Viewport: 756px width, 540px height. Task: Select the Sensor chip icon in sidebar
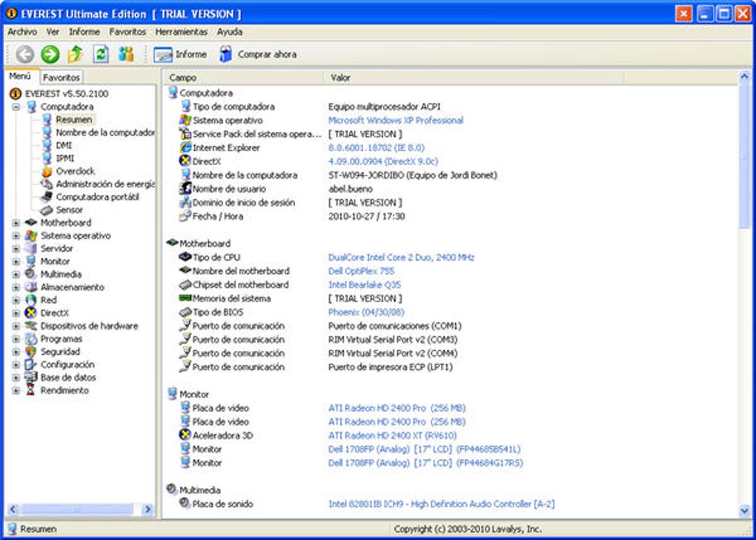coord(47,210)
